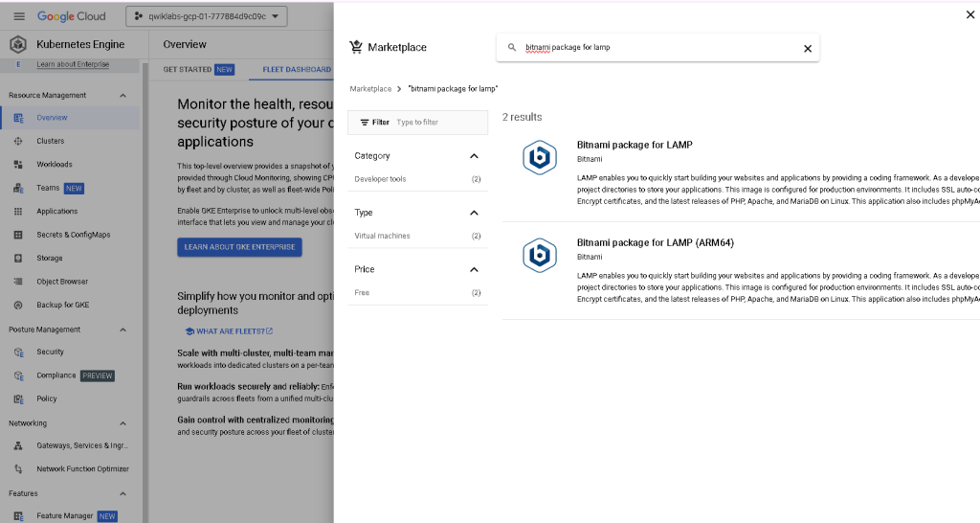Image resolution: width=980 pixels, height=523 pixels.
Task: Open Feature Manager in sidebar
Action: (x=64, y=516)
